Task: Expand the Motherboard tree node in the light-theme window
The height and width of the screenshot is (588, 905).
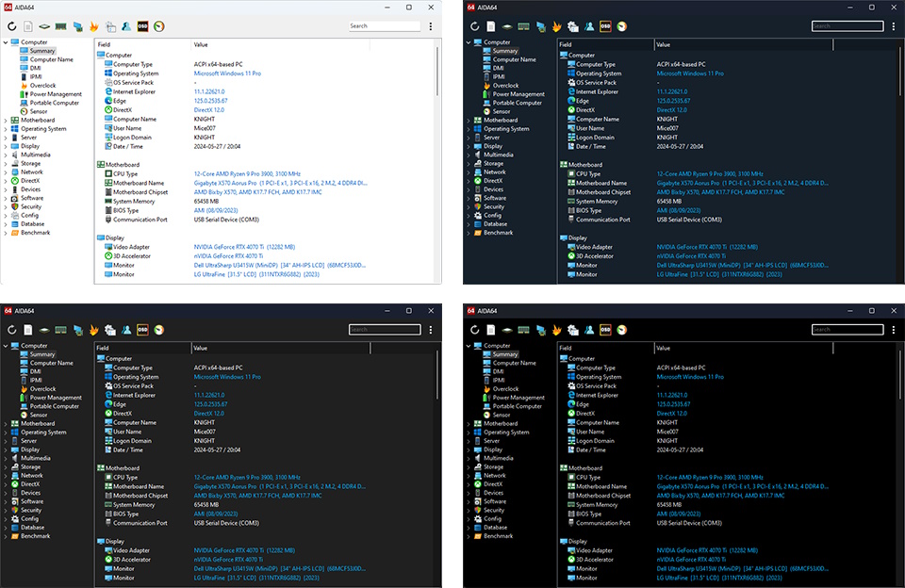Action: point(6,121)
